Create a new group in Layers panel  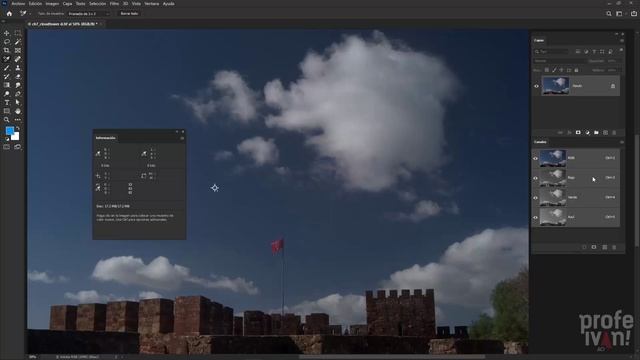tap(596, 133)
